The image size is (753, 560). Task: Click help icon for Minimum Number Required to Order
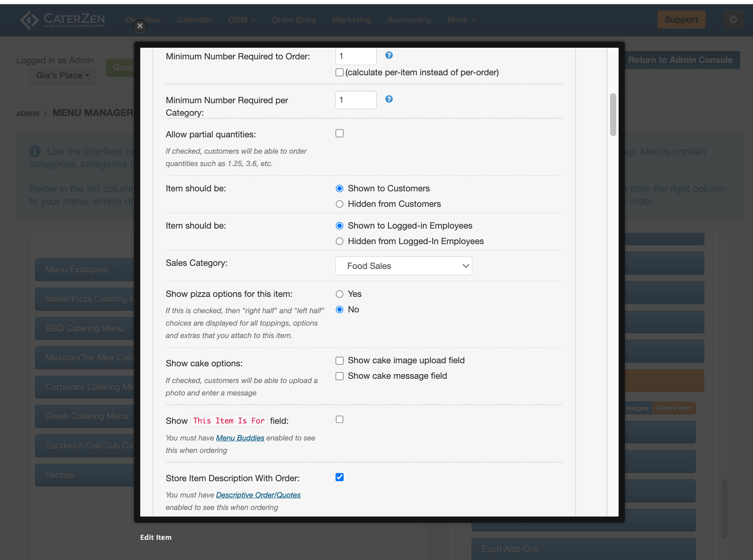pyautogui.click(x=389, y=55)
